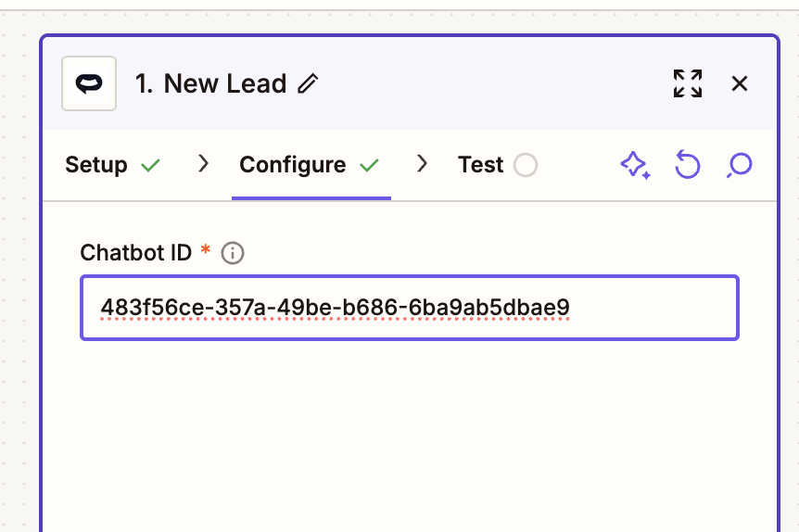The image size is (799, 532).
Task: Switch to the Setup tab
Action: point(96,165)
